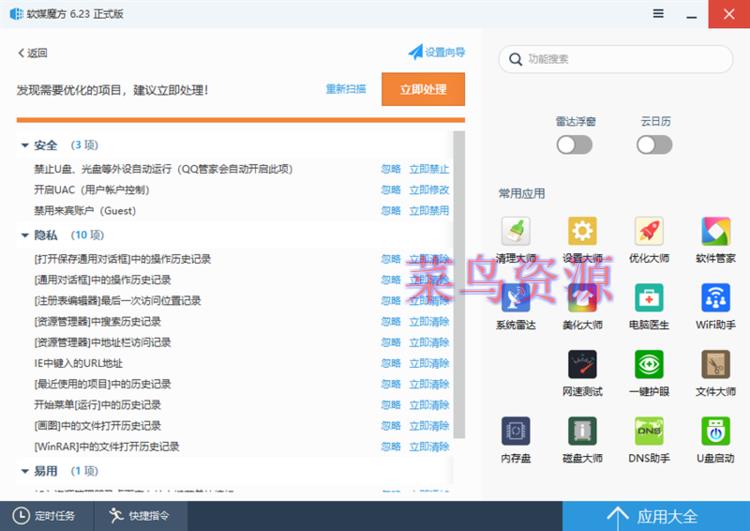The height and width of the screenshot is (531, 750).
Task: Open the 快捷指令 tab
Action: point(140,516)
